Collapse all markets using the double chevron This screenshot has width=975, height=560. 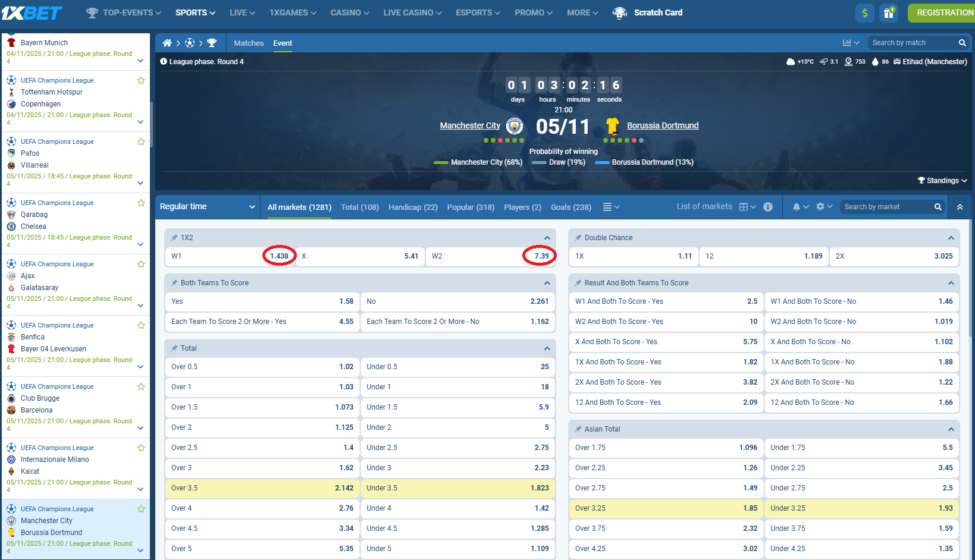click(960, 206)
